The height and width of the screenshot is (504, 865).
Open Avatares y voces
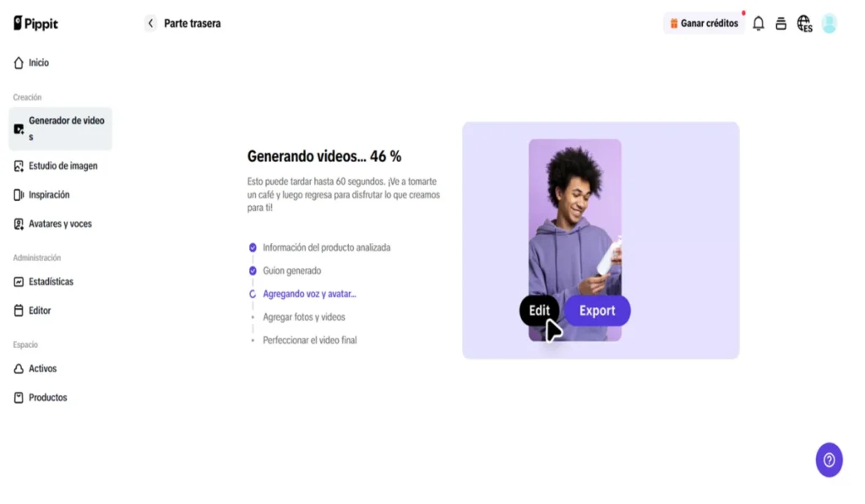(53, 224)
